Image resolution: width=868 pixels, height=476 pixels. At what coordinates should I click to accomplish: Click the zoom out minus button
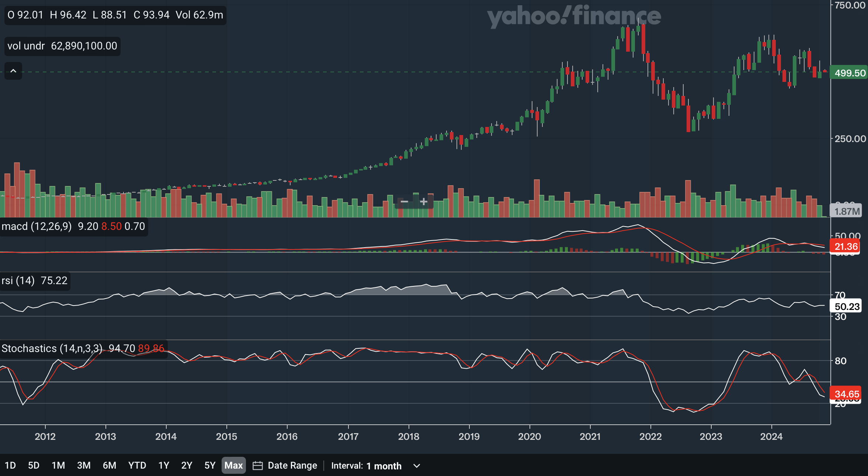tap(404, 201)
